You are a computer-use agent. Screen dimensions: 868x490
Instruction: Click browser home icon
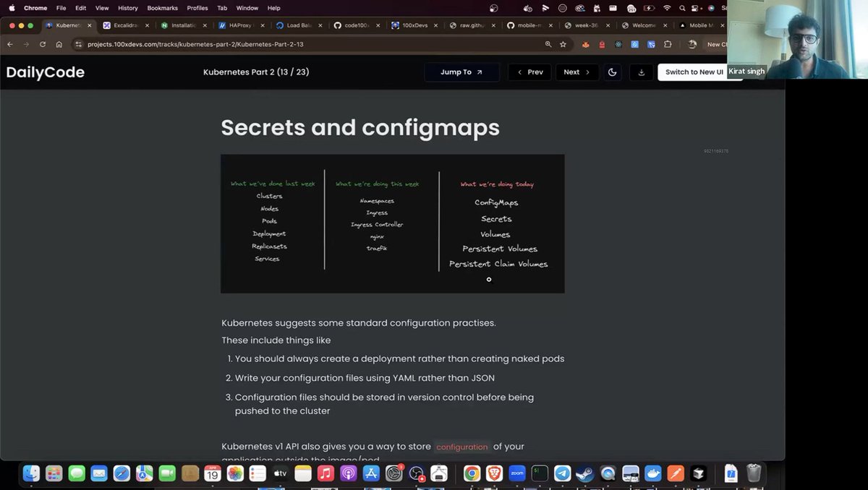click(x=59, y=44)
